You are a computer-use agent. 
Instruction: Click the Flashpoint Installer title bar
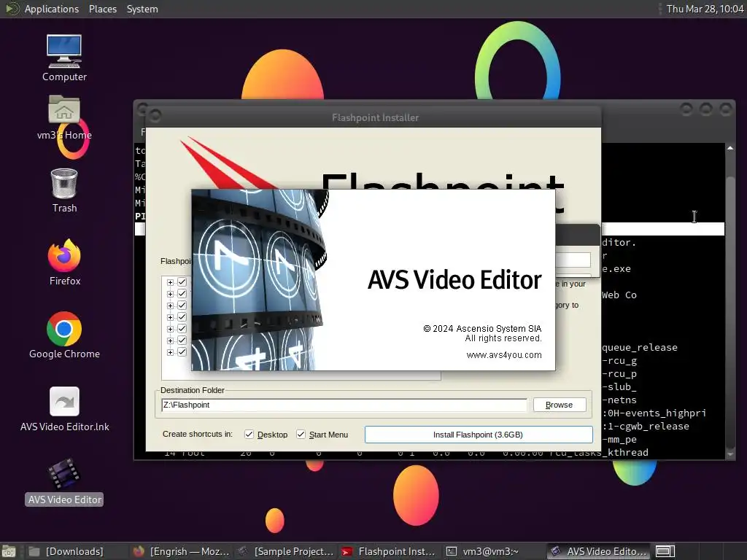pos(375,117)
